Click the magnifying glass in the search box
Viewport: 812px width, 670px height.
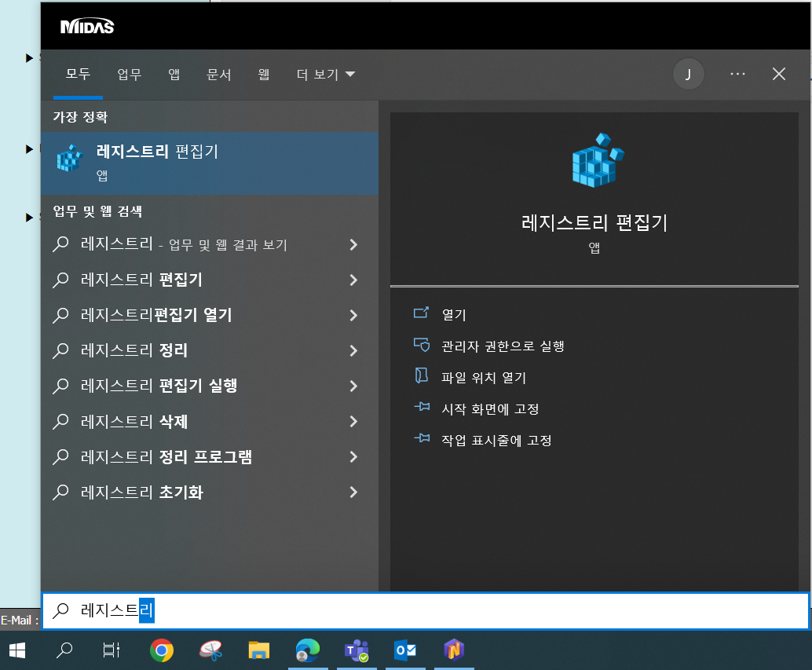(62, 610)
